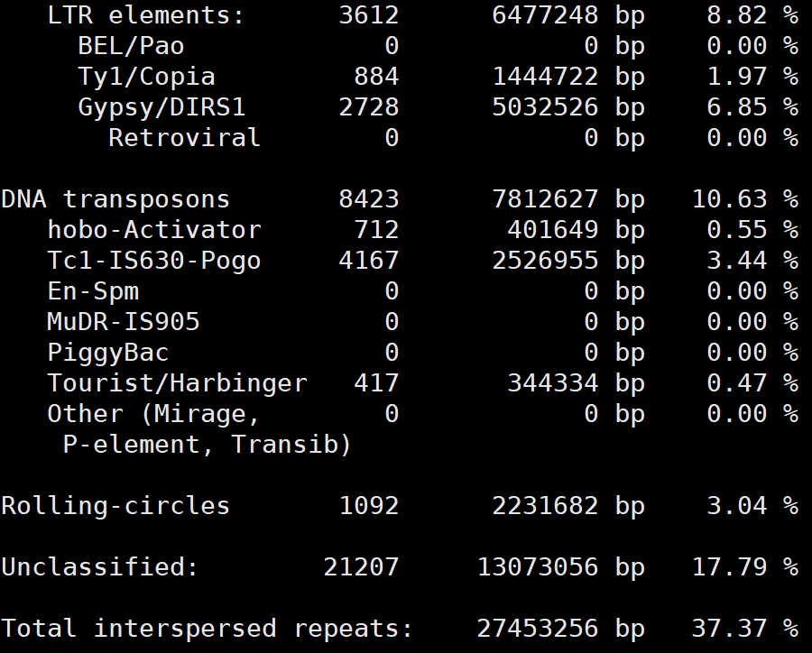Click the En-Spm row label
812x653 pixels.
click(x=93, y=291)
